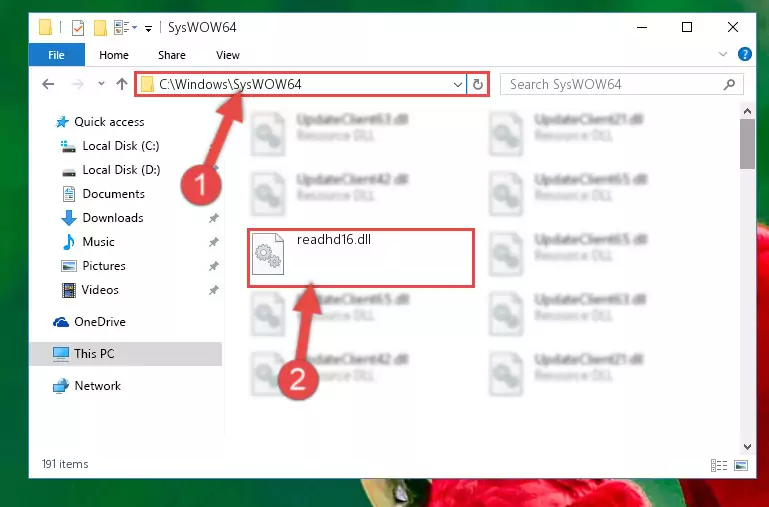Open the recent locations dropdown arrow
Image resolution: width=769 pixels, height=507 pixels.
(x=101, y=84)
